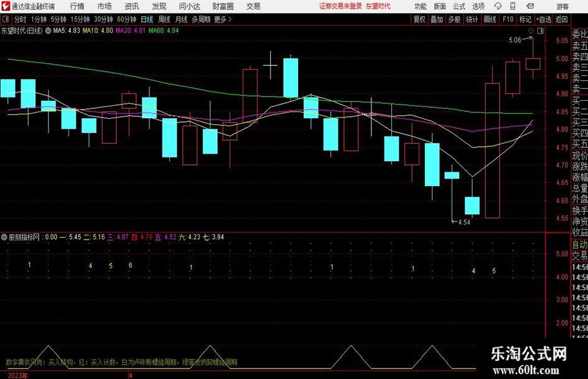This screenshot has height=379, width=588.
Task: Click the 标记 mark toolbar button
Action: click(x=525, y=19)
